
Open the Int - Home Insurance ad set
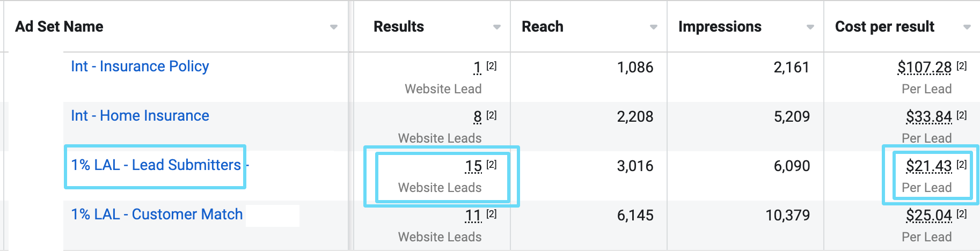(x=140, y=116)
